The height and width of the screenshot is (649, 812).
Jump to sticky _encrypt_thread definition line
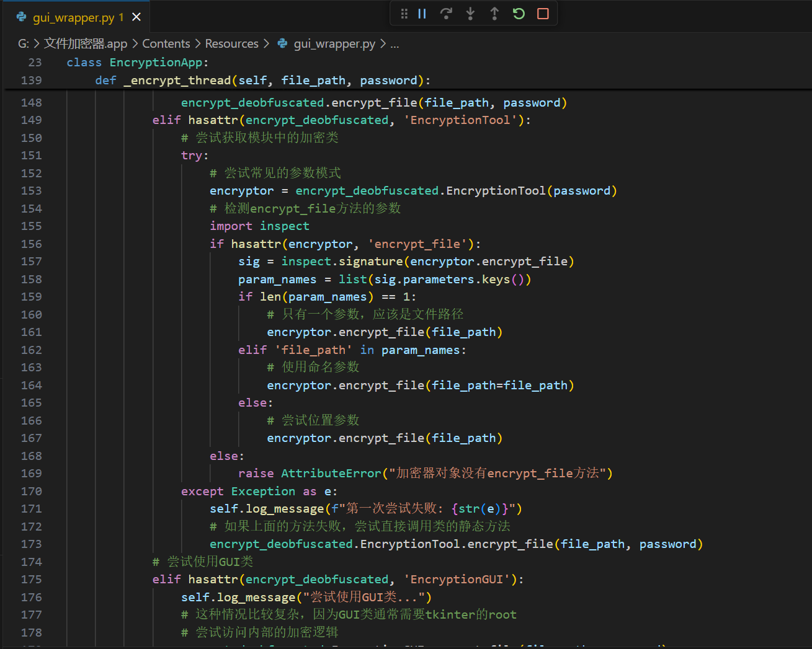point(262,81)
